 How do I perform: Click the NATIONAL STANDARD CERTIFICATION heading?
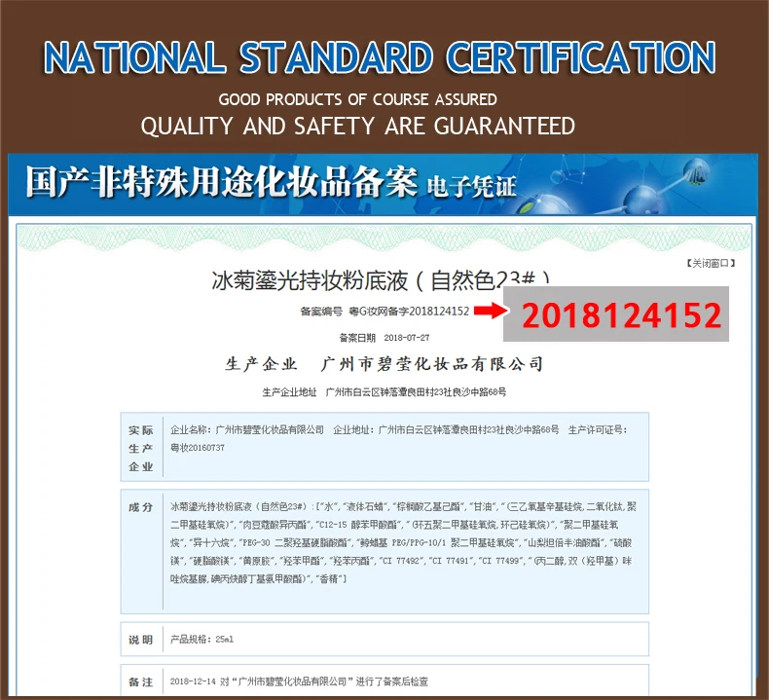pos(380,57)
